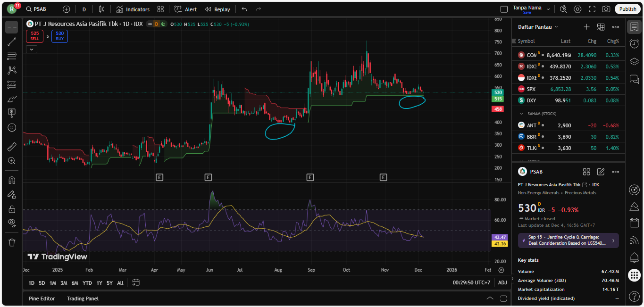Undo the last chart action
The width and height of the screenshot is (644, 307).
click(x=244, y=9)
